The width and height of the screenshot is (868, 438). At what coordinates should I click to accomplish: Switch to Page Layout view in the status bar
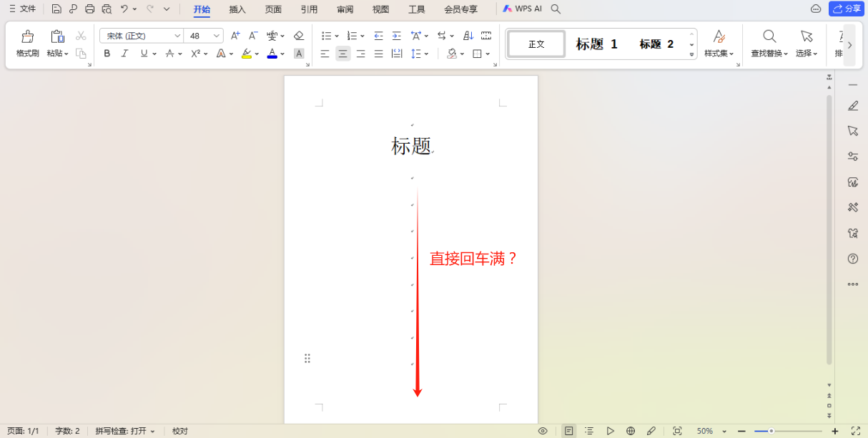(x=568, y=431)
